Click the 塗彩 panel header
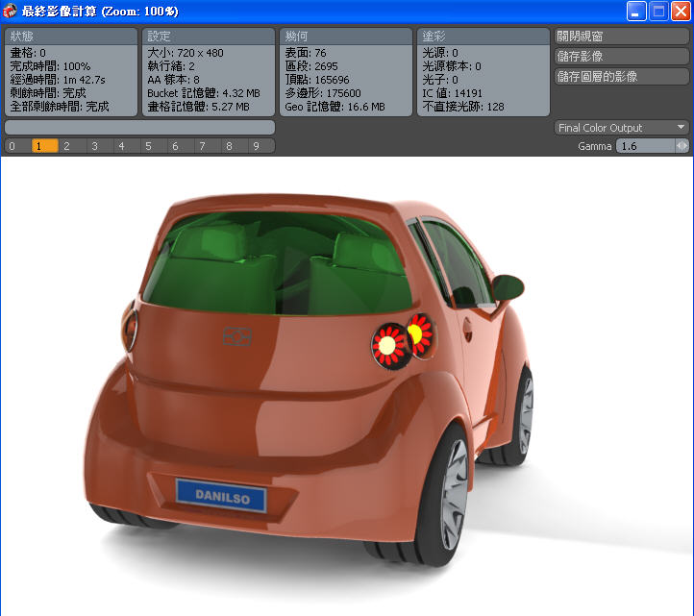Screen dimensions: 694x616 coord(483,37)
